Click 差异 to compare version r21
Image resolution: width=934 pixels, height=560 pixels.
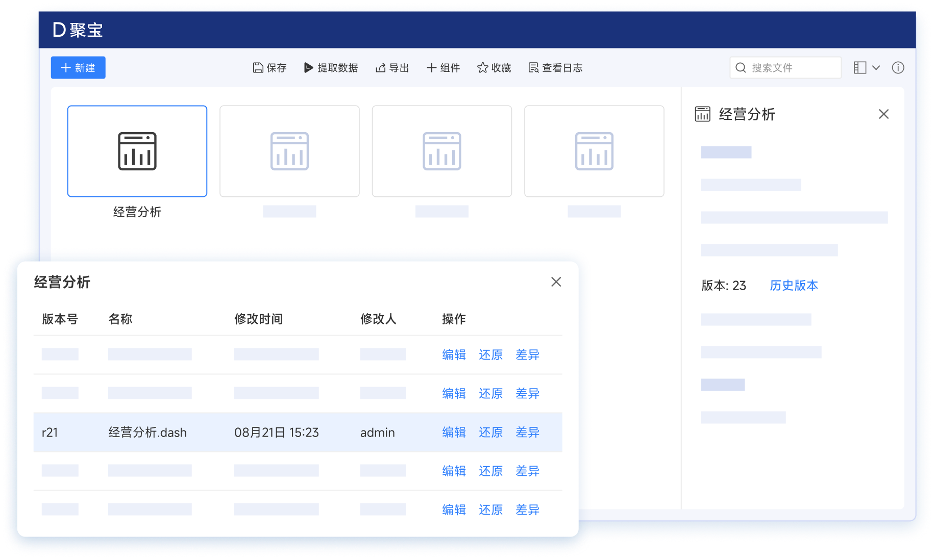point(527,432)
